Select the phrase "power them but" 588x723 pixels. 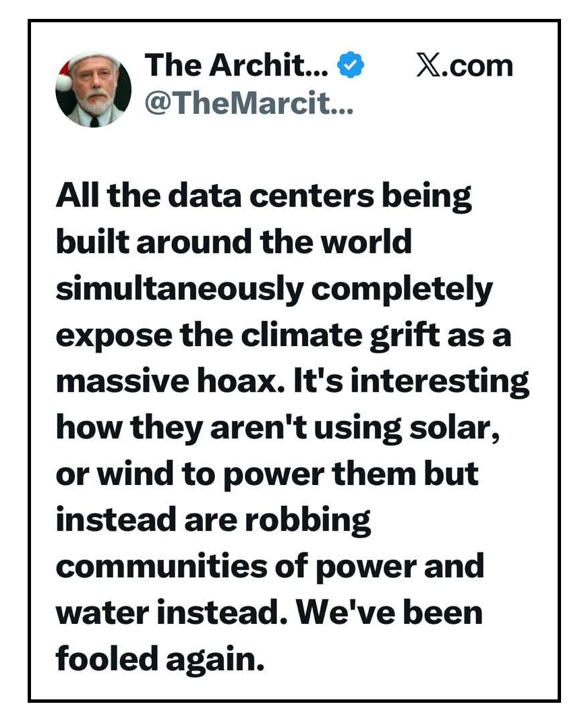coord(351,473)
